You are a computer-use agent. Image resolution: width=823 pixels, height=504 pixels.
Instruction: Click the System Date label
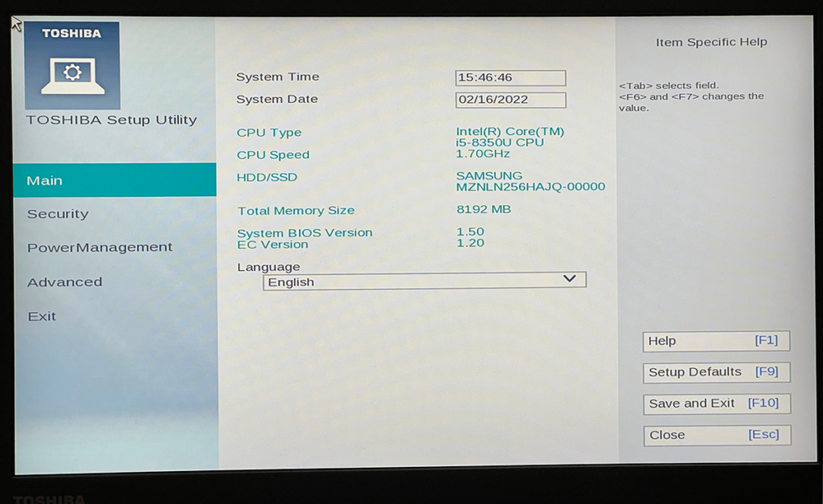click(x=276, y=99)
